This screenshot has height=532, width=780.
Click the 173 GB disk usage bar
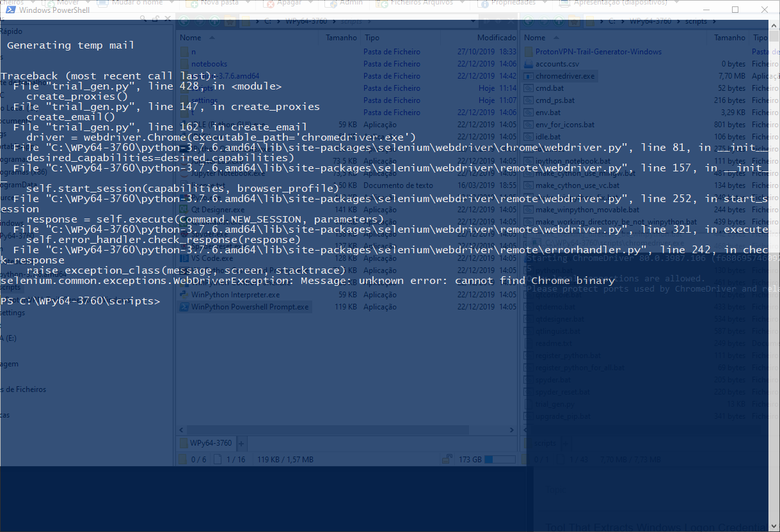[500, 459]
